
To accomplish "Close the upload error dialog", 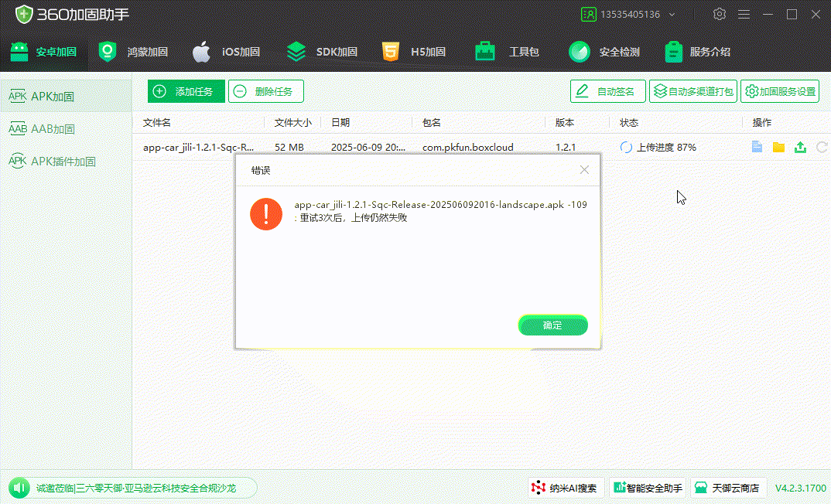I will point(584,169).
